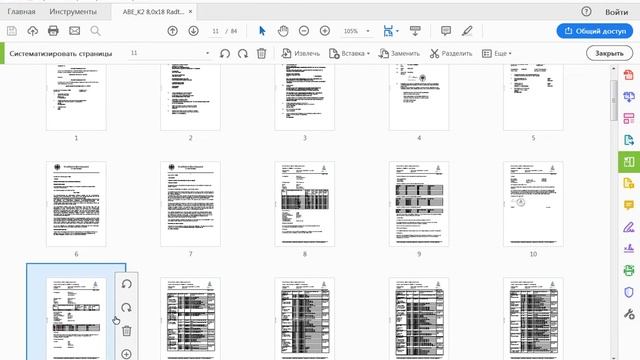Open the Comment sidebar tool
The image size is (640, 360).
coord(629,205)
